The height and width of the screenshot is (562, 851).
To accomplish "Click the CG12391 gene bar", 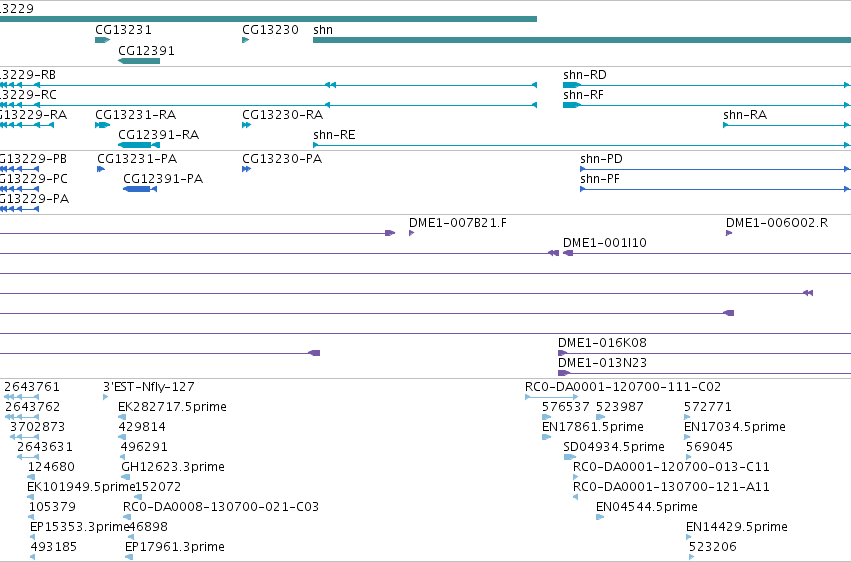I will [x=139, y=61].
